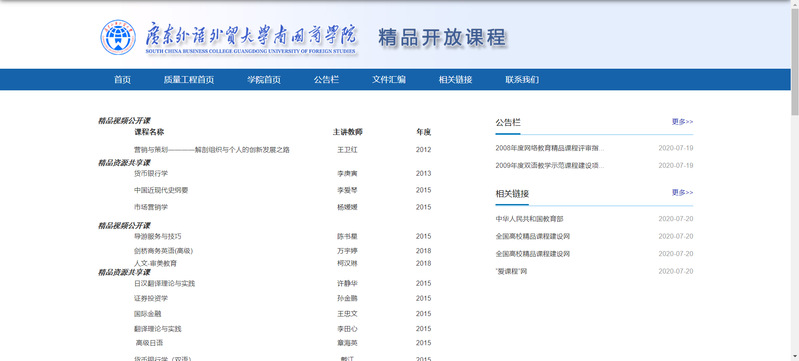This screenshot has height=361, width=799.
Task: Open the "爱课程"网 link
Action: coord(511,271)
